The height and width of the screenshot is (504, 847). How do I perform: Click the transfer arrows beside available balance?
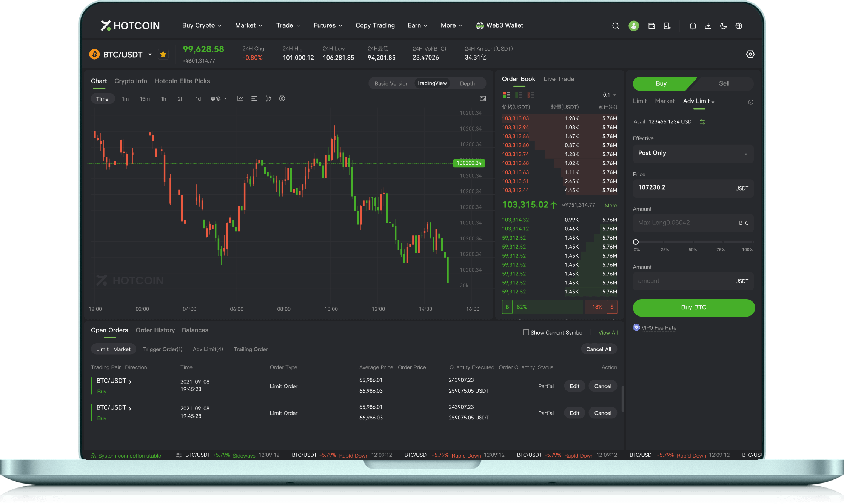click(702, 121)
